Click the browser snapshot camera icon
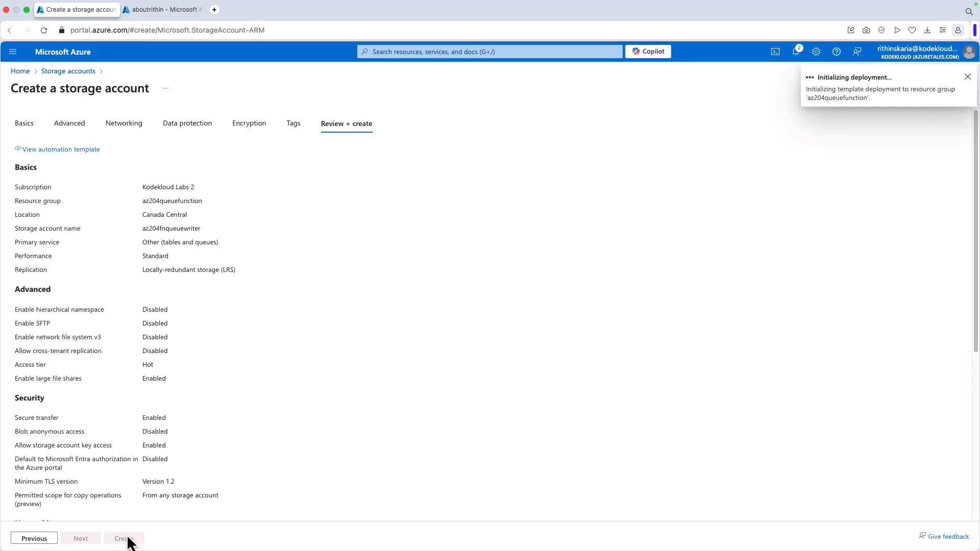Viewport: 980px width, 551px height. click(x=866, y=30)
